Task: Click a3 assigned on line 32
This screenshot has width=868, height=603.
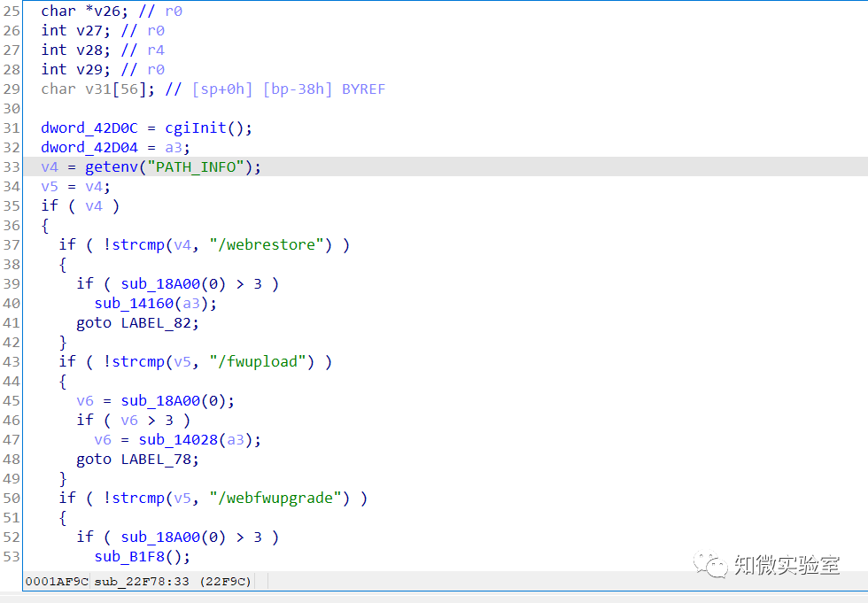Action: tap(174, 147)
